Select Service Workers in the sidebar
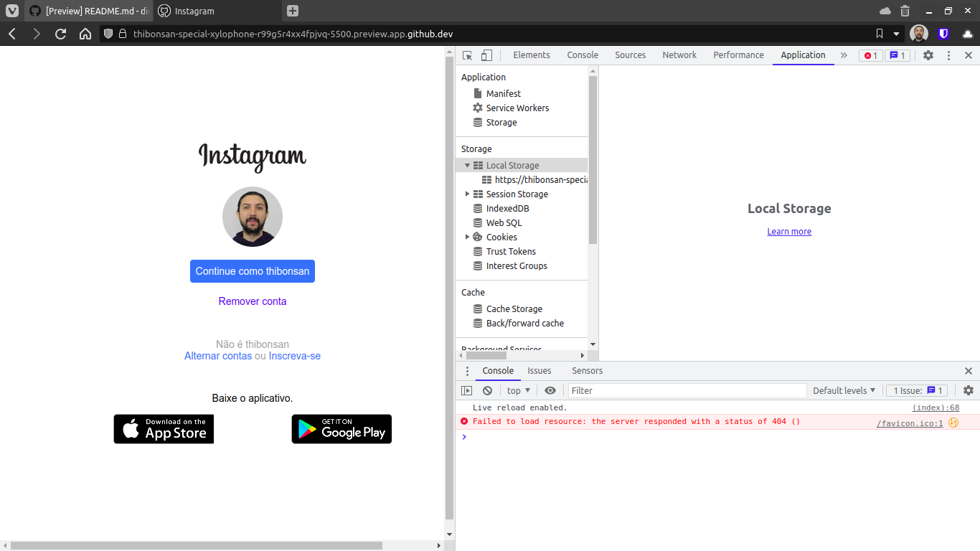Image resolution: width=980 pixels, height=551 pixels. (517, 108)
